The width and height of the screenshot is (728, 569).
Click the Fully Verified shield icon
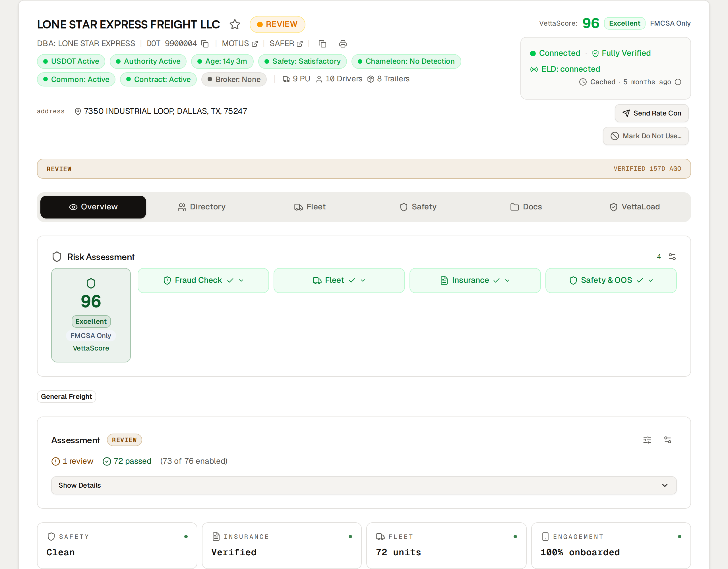coord(595,53)
